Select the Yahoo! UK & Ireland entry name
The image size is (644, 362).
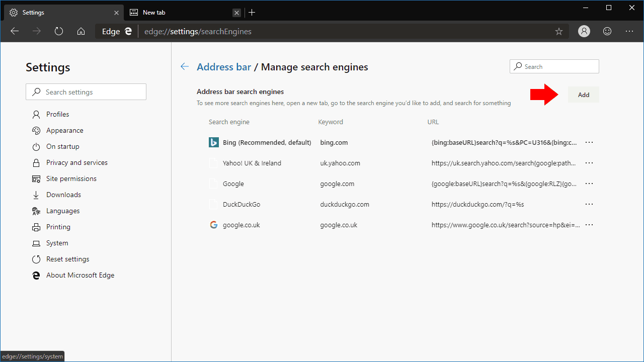(252, 163)
